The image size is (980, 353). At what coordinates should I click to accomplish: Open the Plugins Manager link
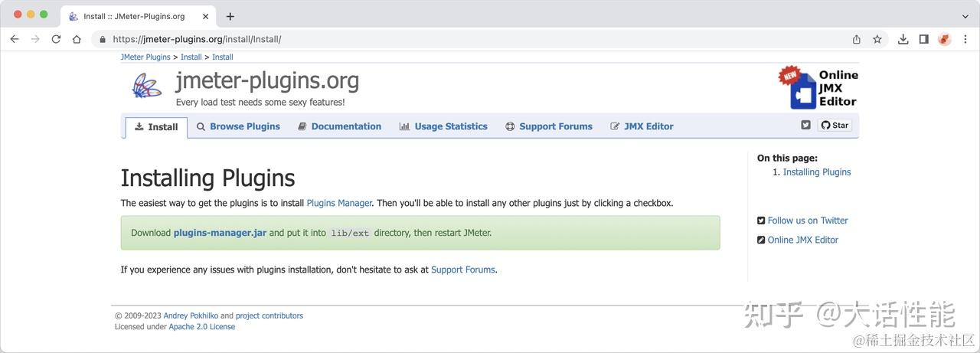339,203
